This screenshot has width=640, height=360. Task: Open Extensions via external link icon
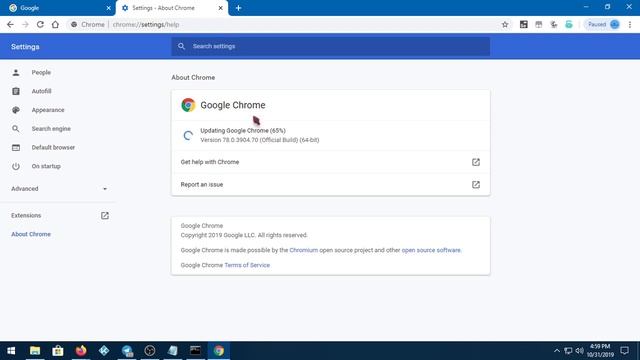pyautogui.click(x=105, y=216)
